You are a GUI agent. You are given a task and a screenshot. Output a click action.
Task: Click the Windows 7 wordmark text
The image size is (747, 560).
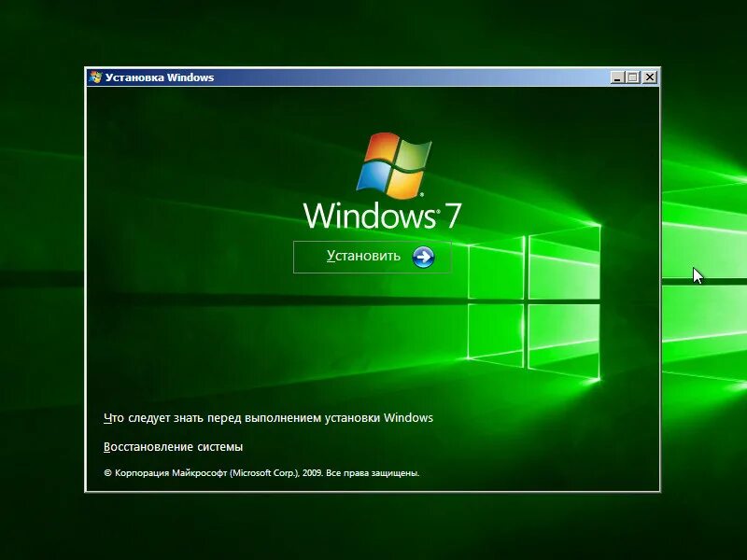click(x=382, y=216)
